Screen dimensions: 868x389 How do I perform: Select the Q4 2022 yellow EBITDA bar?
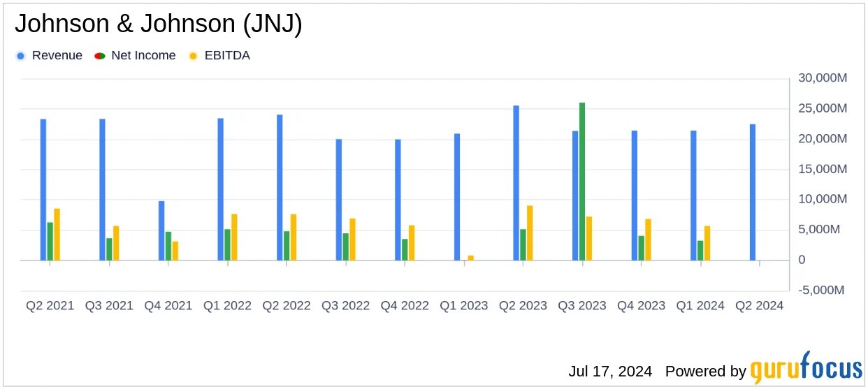pyautogui.click(x=412, y=243)
